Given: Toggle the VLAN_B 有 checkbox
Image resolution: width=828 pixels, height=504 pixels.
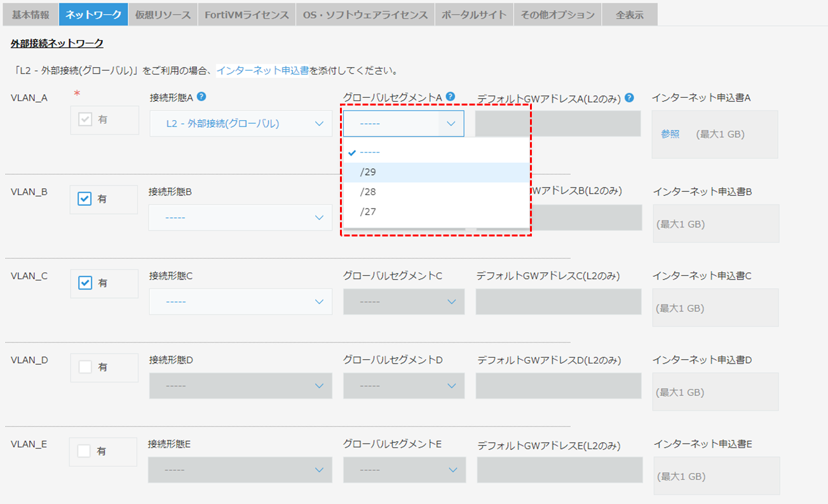Looking at the screenshot, I should (x=85, y=199).
